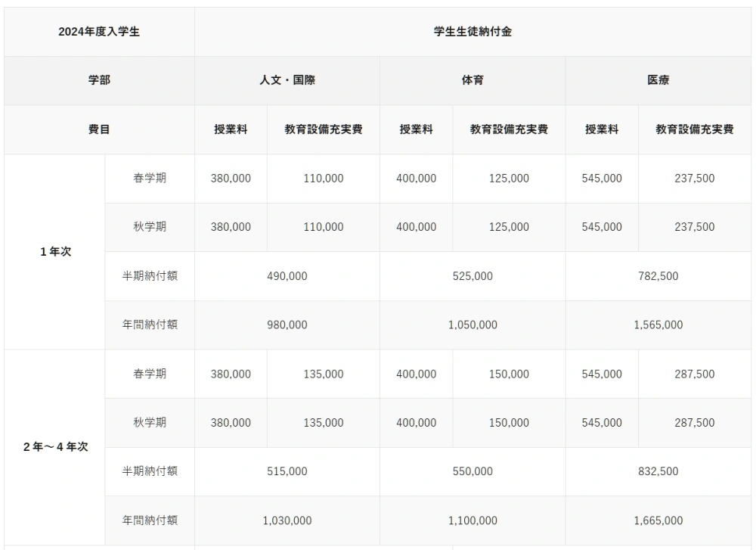Click 教育設備充実費 header under 体育
The image size is (756, 550).
509,129
